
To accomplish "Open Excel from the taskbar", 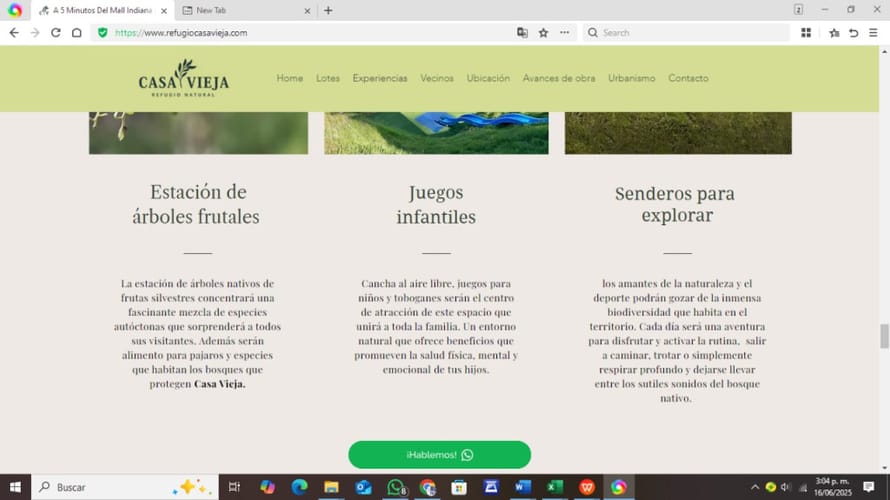I will pos(555,487).
